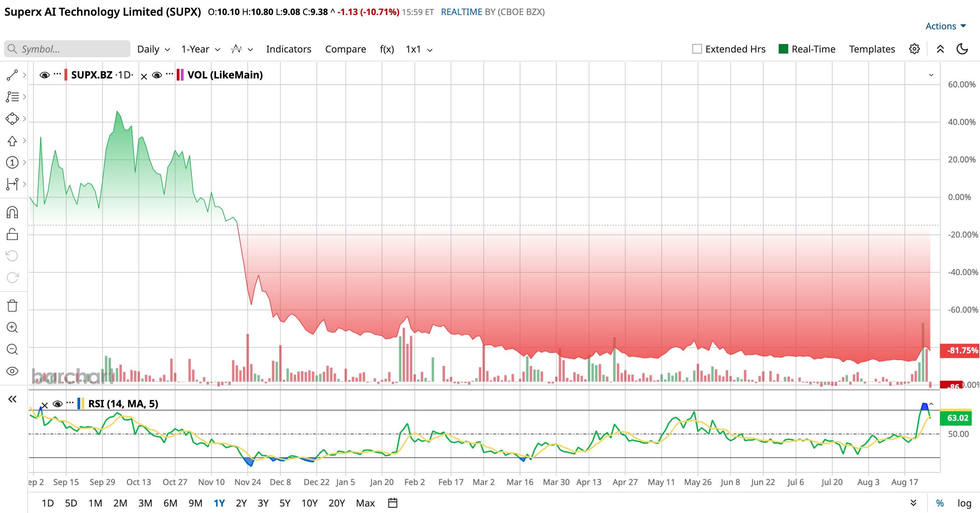Viewport: 980px width, 513px height.
Task: Select the 1D time range
Action: [x=47, y=503]
